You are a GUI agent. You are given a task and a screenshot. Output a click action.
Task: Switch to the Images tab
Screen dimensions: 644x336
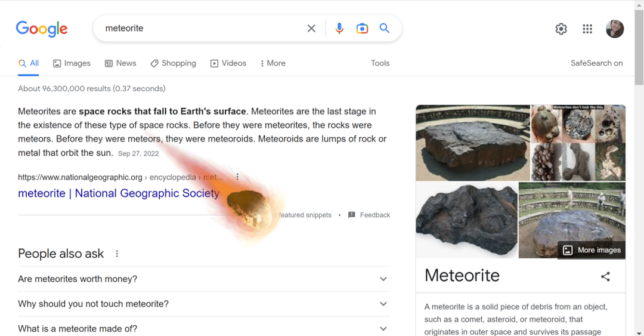pyautogui.click(x=72, y=63)
